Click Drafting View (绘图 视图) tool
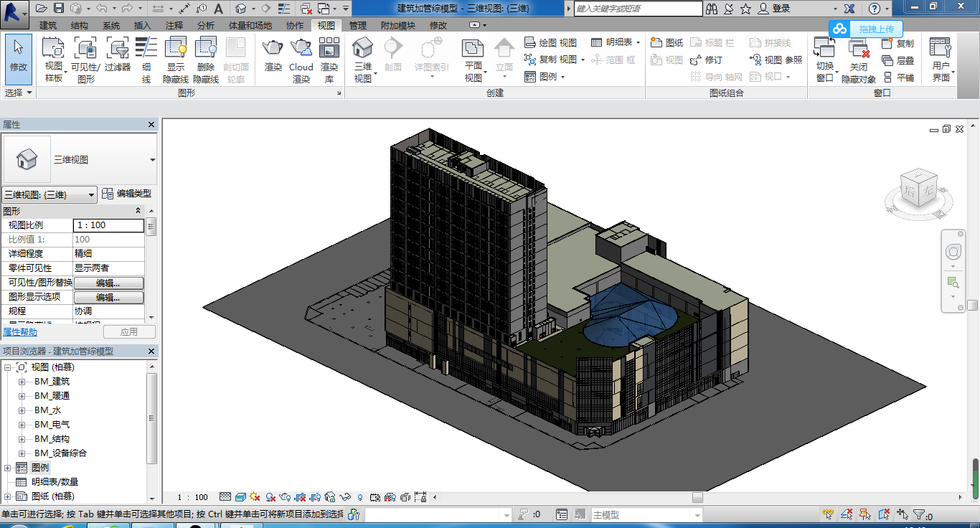 550,43
